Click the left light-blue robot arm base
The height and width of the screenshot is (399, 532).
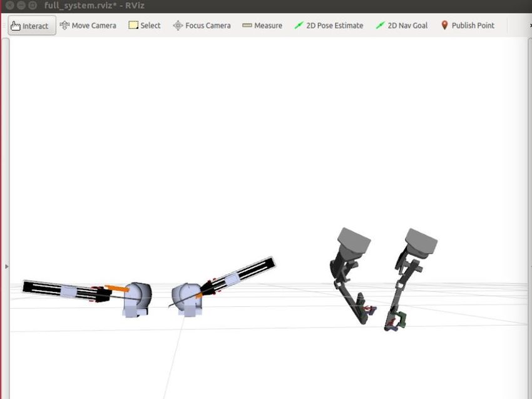[136, 300]
